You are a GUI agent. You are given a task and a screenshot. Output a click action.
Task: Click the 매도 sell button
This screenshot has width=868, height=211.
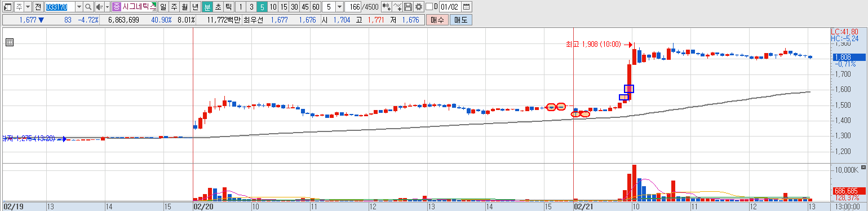tap(461, 20)
